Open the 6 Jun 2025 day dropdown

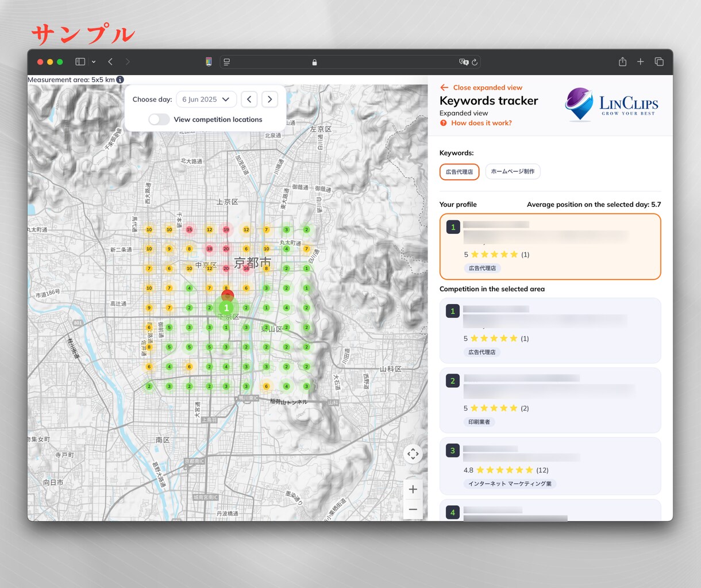tap(206, 99)
